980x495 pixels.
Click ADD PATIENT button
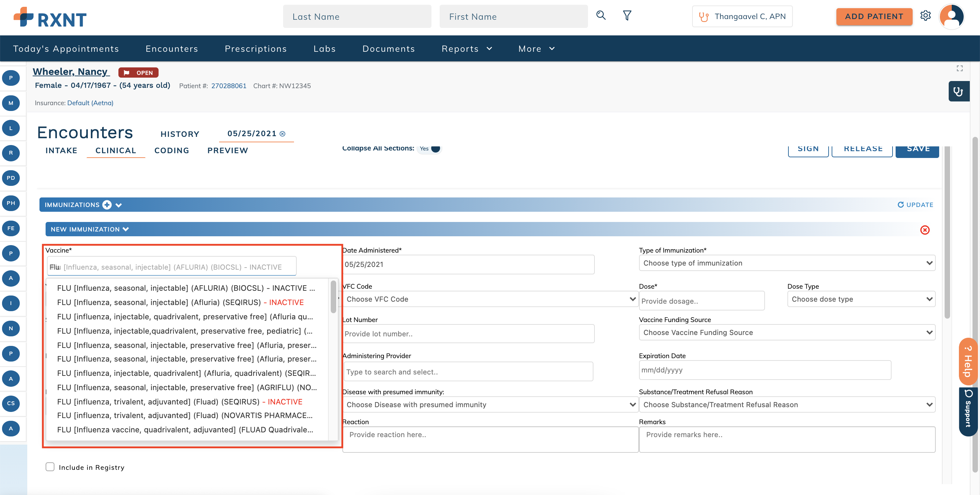click(x=874, y=16)
